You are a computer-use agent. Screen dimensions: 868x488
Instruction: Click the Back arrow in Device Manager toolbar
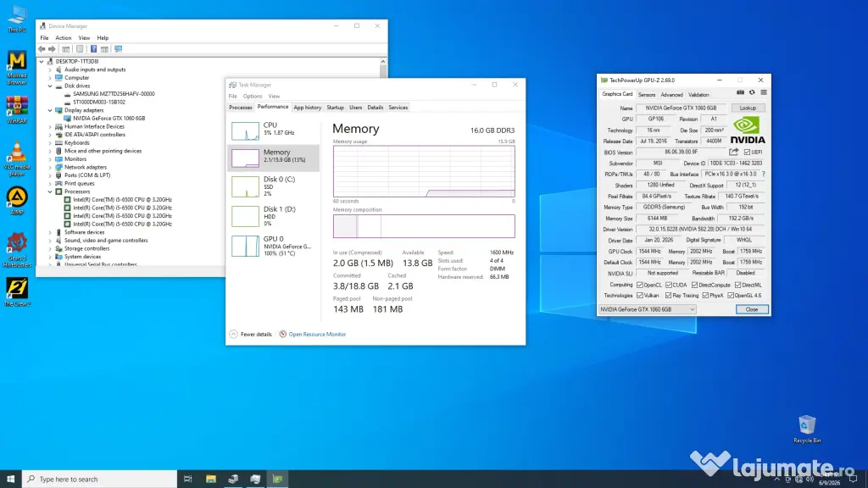[42, 49]
